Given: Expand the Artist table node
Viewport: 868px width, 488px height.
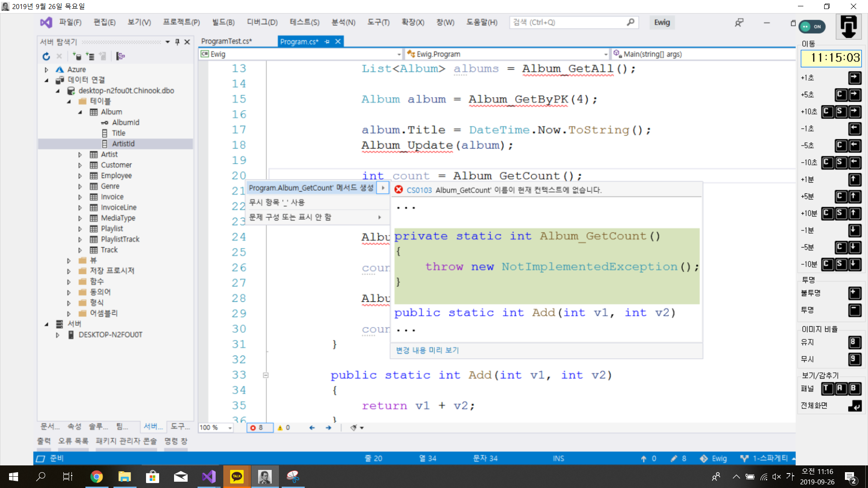Looking at the screenshot, I should click(x=80, y=155).
